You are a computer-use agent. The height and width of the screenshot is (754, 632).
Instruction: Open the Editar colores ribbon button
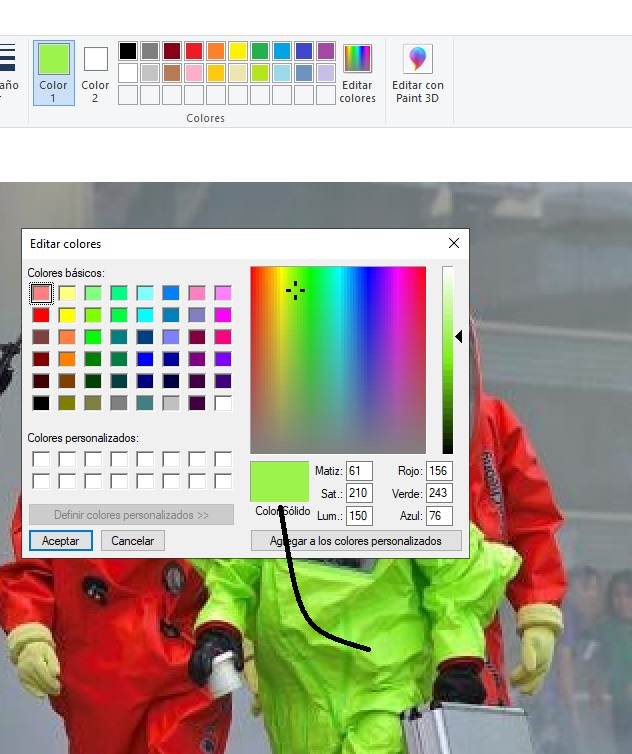pyautogui.click(x=357, y=73)
